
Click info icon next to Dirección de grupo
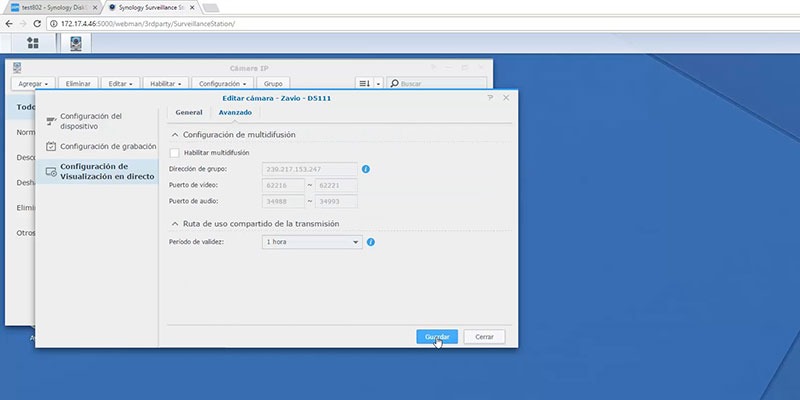click(x=366, y=169)
